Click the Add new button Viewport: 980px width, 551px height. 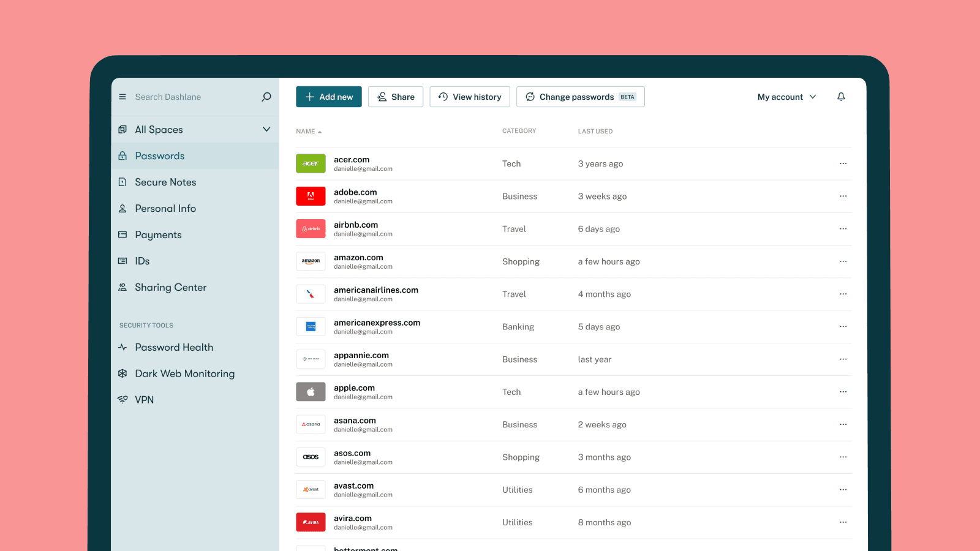(329, 97)
